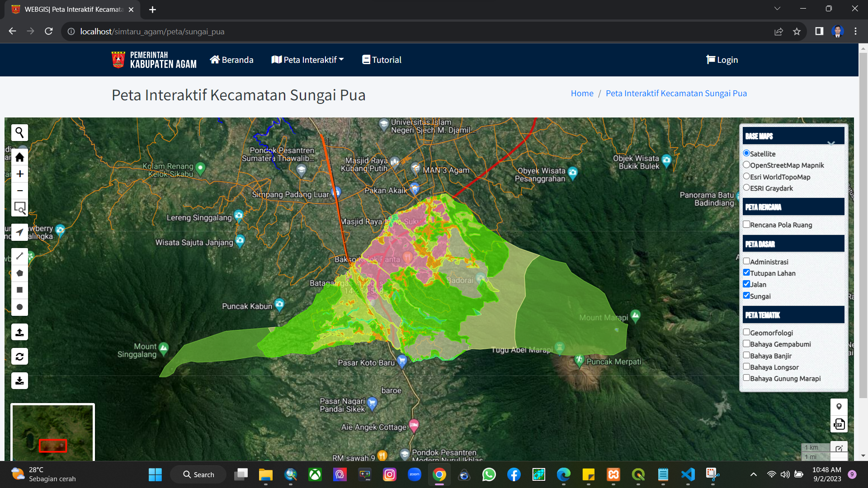Reset map to home extent

click(x=19, y=157)
